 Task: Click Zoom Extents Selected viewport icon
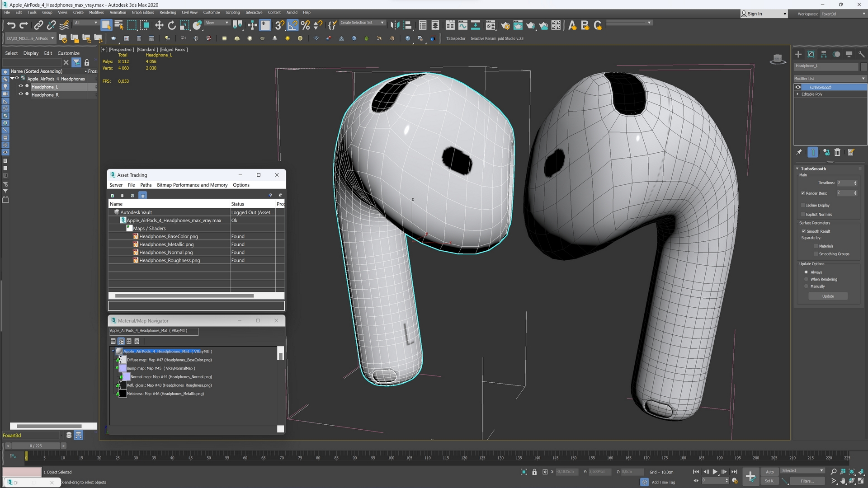click(852, 472)
